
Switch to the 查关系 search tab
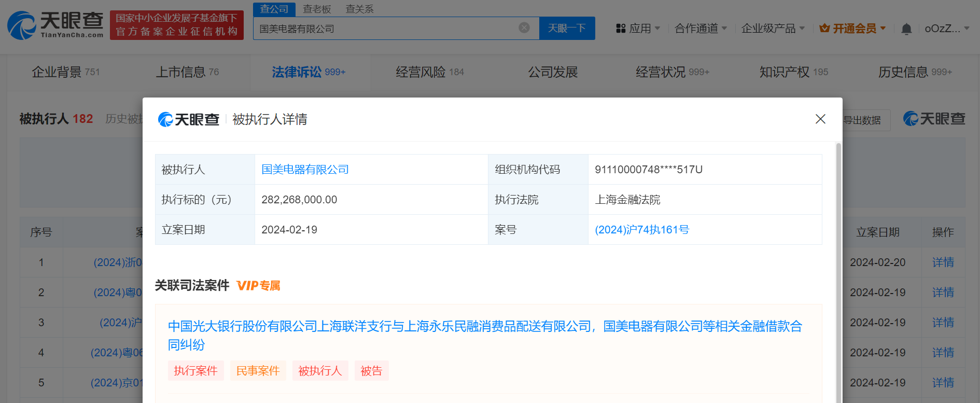359,9
